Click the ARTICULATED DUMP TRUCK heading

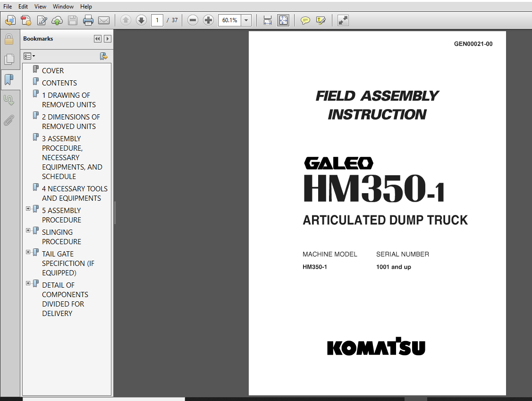385,220
